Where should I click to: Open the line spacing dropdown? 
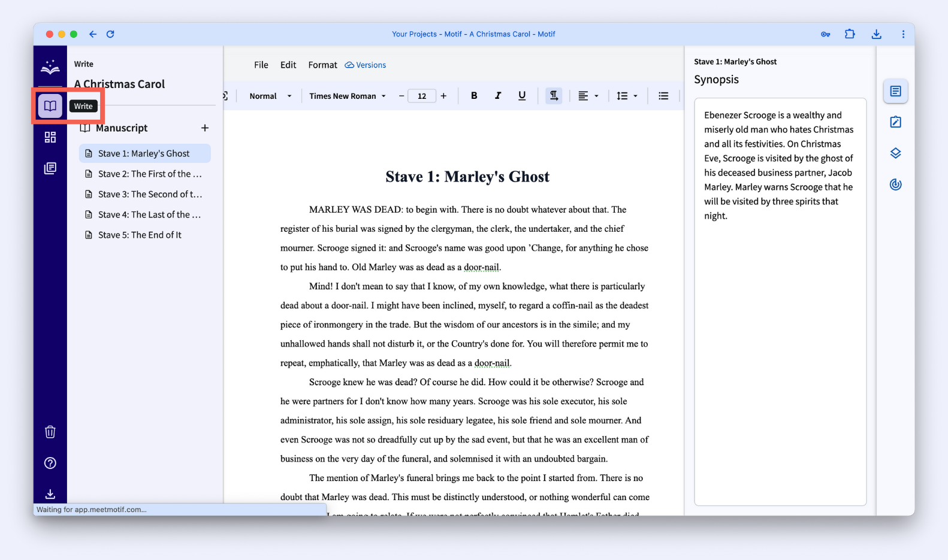coord(627,96)
